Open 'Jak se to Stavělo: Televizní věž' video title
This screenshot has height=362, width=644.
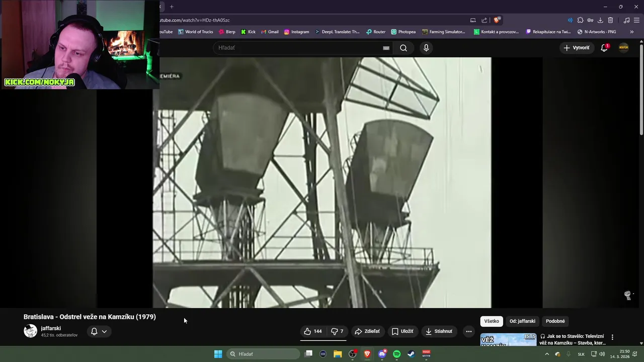point(573,339)
